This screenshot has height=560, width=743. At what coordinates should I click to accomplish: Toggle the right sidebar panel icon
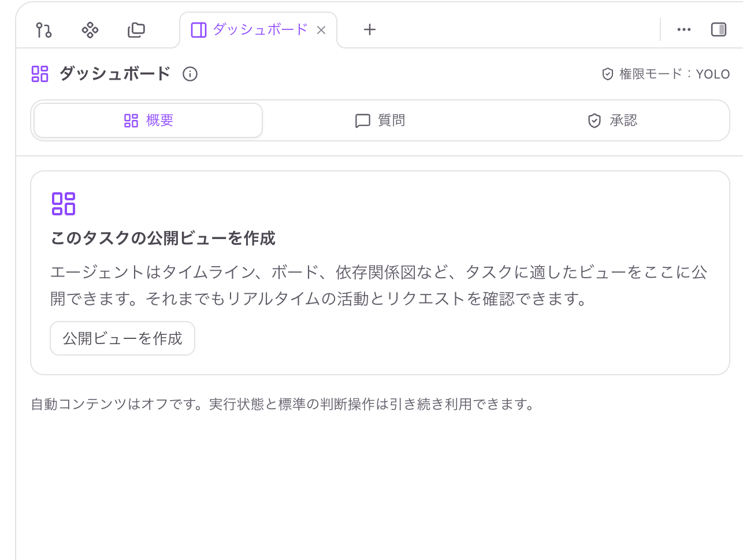[x=719, y=29]
